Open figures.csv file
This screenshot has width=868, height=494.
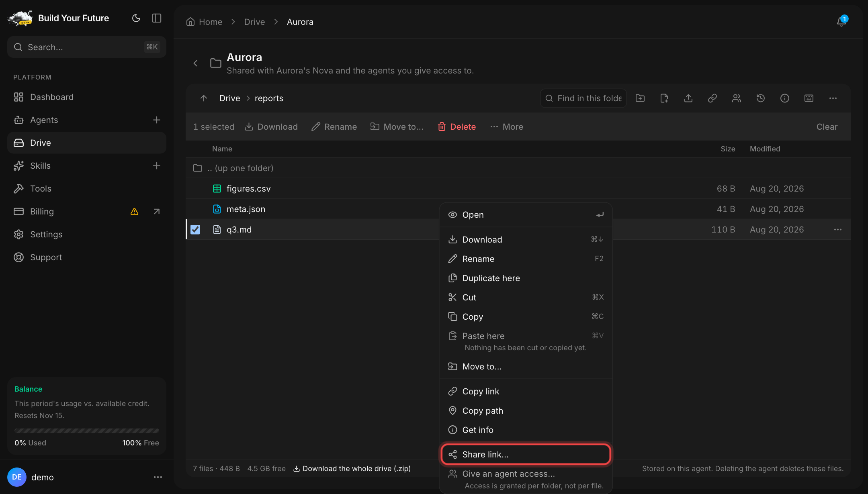(248, 189)
